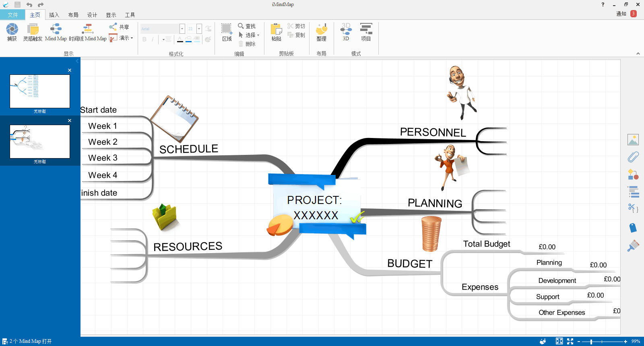Collapse the left thumbnail panel arrow
Screen dimensions: 644x346
point(77,61)
